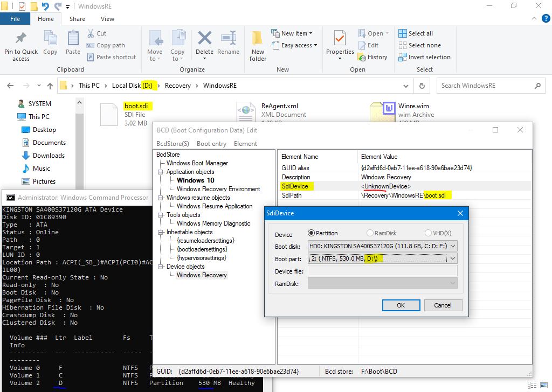Image resolution: width=552 pixels, height=392 pixels.
Task: Click the Move to icon
Action: (155, 39)
